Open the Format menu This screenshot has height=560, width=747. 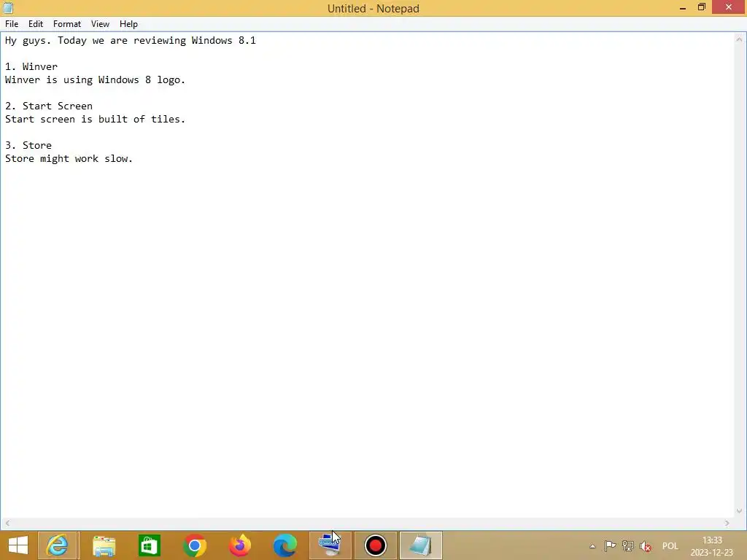coord(66,24)
